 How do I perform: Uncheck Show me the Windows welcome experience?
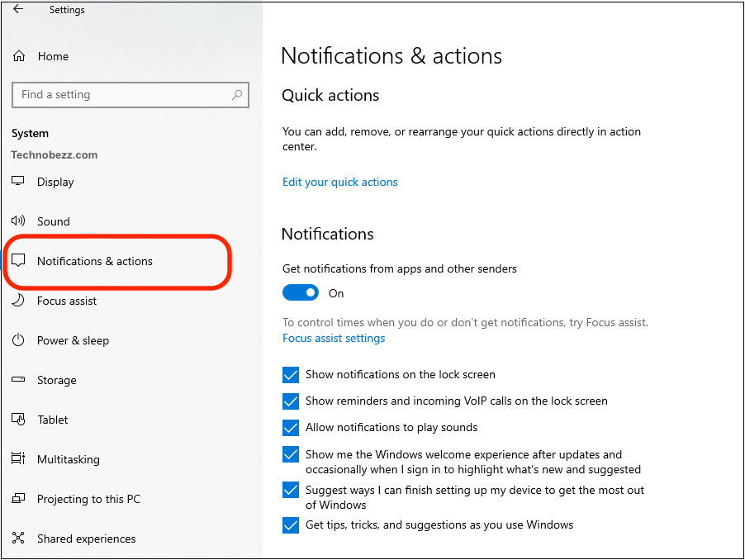[290, 454]
